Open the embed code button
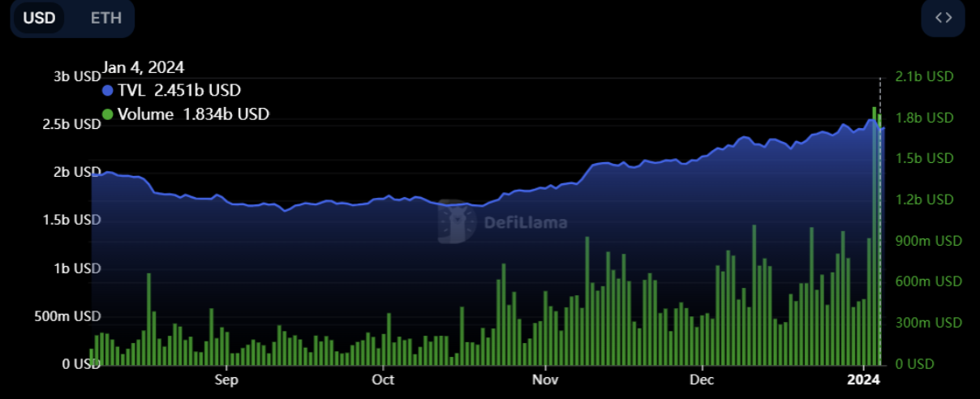This screenshot has height=399, width=980. (943, 18)
